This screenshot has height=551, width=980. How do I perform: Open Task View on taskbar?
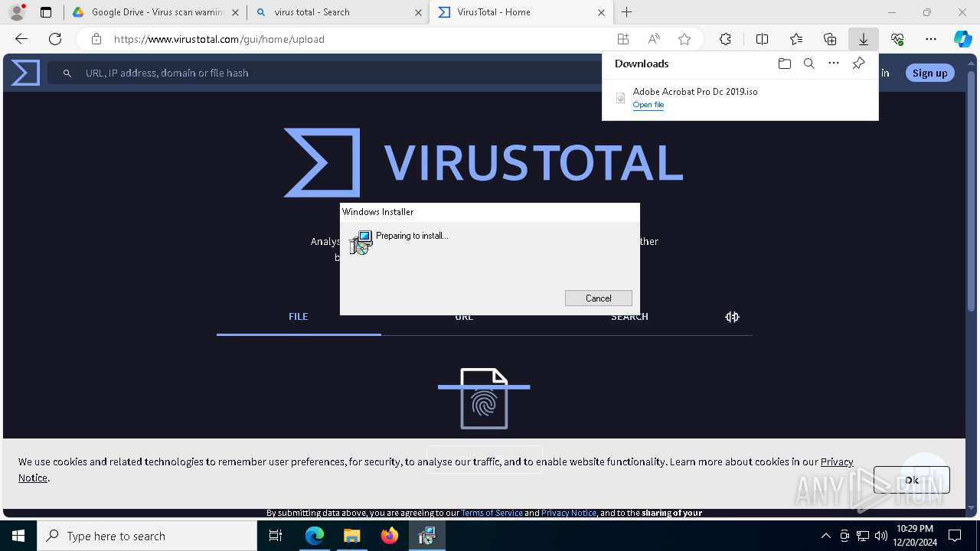[x=276, y=536]
